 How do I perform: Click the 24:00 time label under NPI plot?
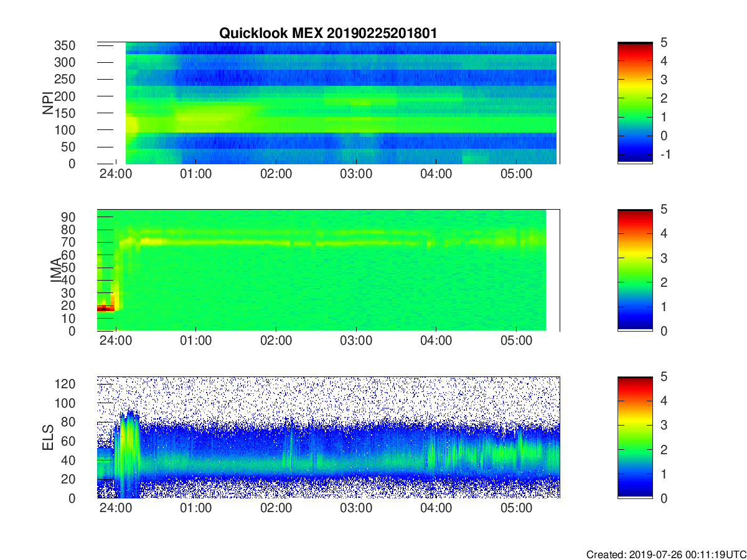coord(116,174)
